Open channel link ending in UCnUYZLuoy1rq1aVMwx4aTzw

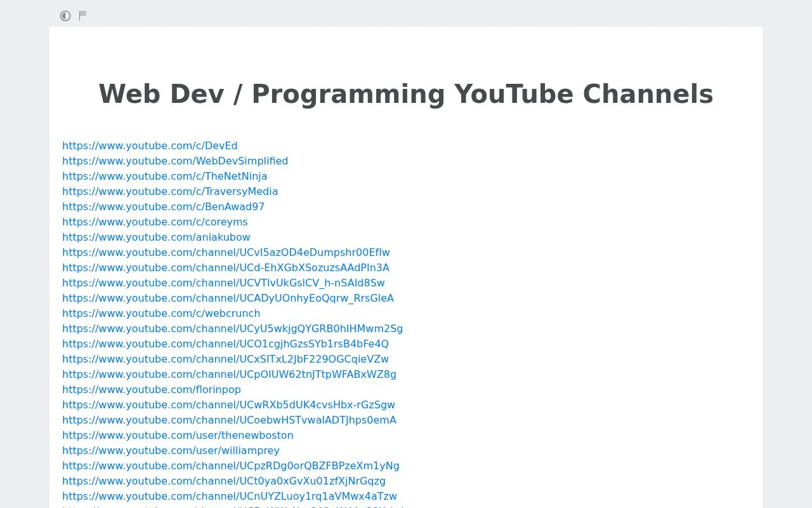tap(230, 496)
